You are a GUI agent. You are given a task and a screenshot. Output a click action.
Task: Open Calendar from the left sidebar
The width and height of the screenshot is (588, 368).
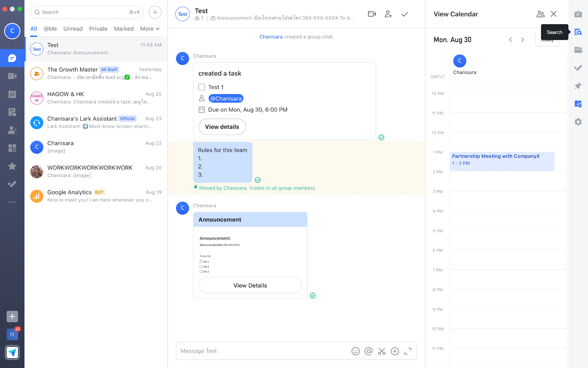(x=12, y=94)
